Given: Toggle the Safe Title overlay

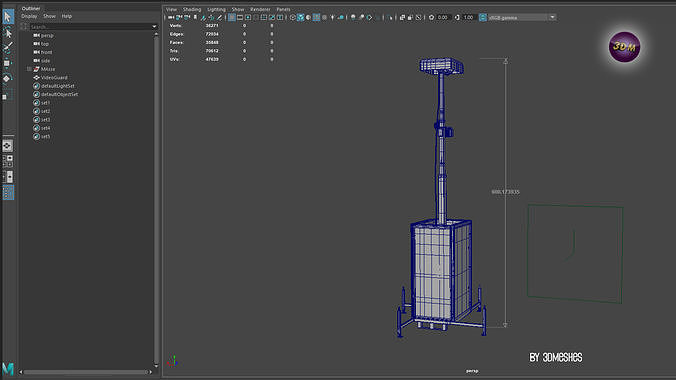Looking at the screenshot, I should 280,17.
